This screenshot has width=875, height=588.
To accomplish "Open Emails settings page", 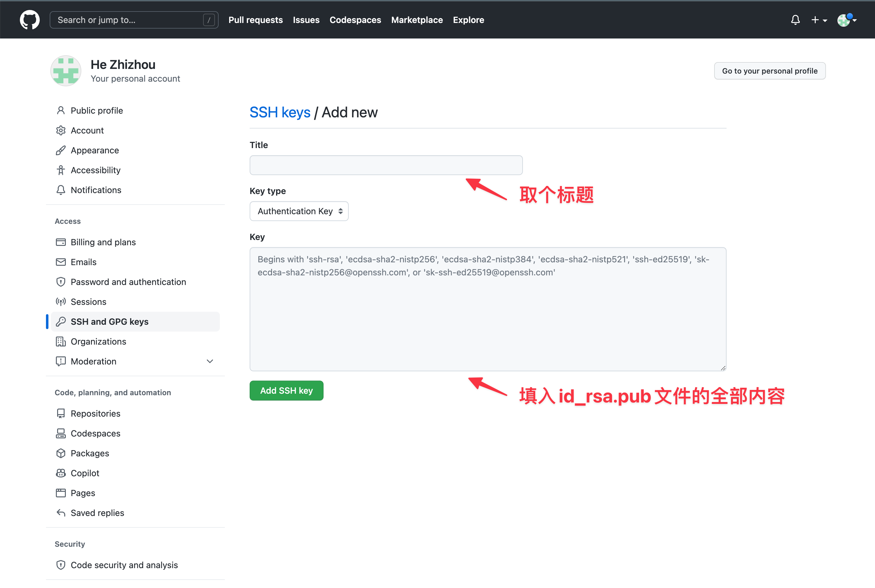I will 135,262.
